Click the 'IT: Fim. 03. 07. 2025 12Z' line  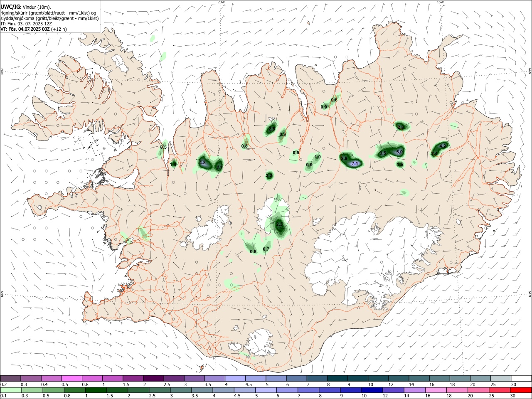pos(26,24)
